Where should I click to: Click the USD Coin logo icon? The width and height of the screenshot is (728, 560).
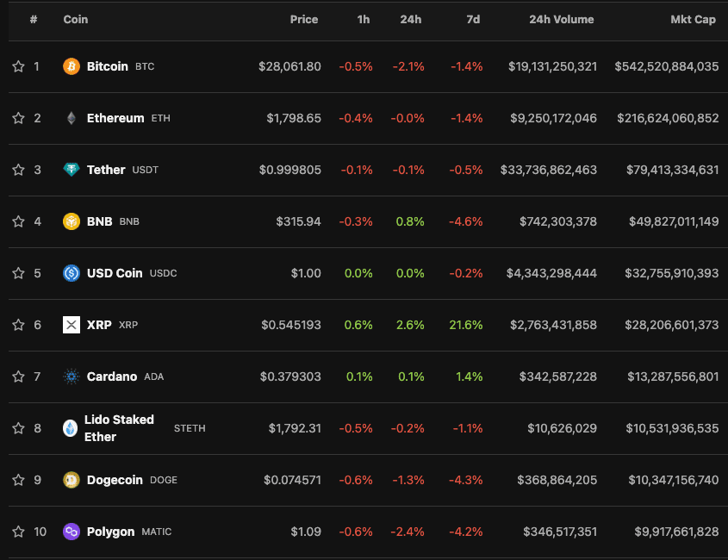tap(71, 273)
